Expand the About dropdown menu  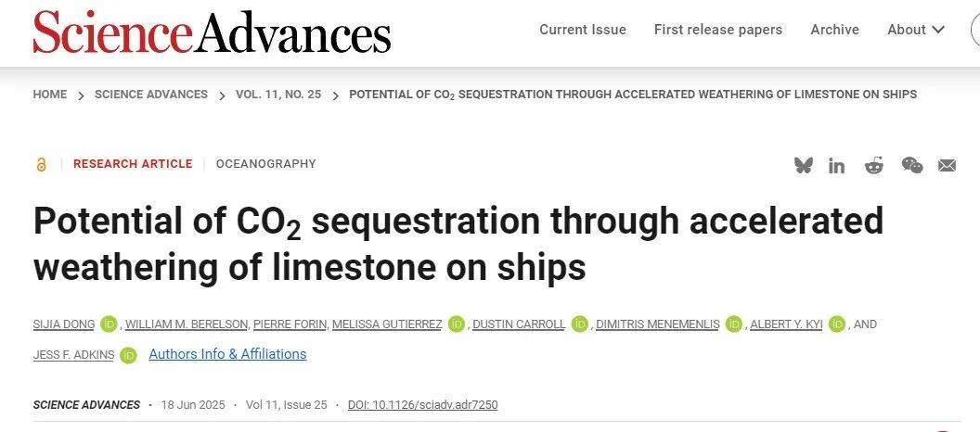(x=916, y=30)
